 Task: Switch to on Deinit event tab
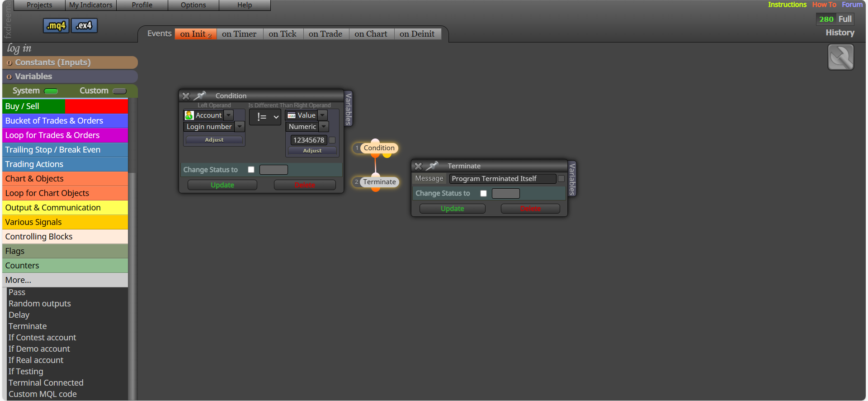[417, 34]
